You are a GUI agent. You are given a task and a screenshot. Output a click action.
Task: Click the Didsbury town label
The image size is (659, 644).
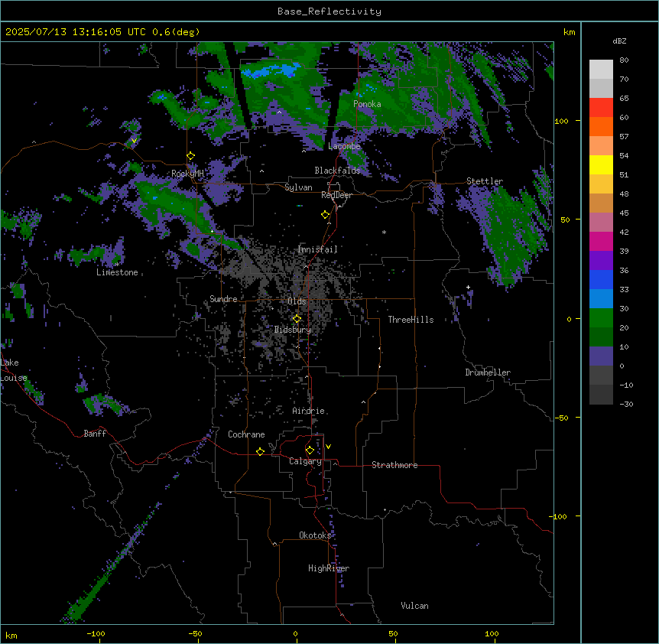[x=293, y=330]
